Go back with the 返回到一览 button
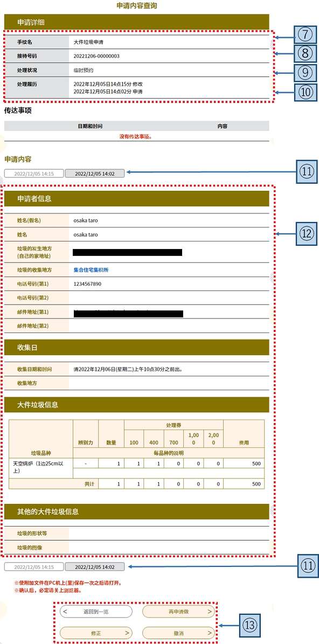 pos(96,612)
